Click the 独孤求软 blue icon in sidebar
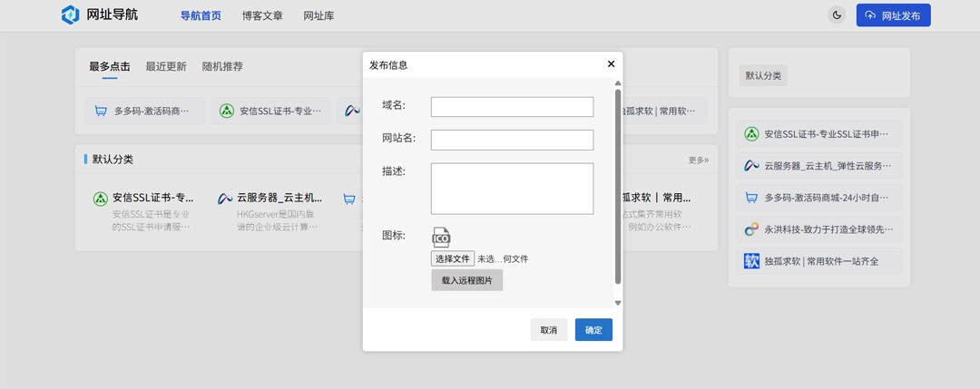980x389 pixels. [x=751, y=261]
